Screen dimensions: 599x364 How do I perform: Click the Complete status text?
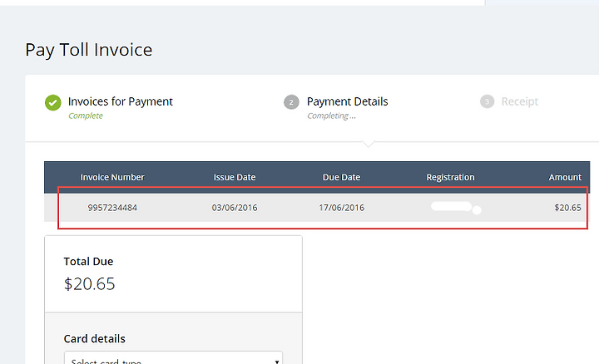click(86, 116)
